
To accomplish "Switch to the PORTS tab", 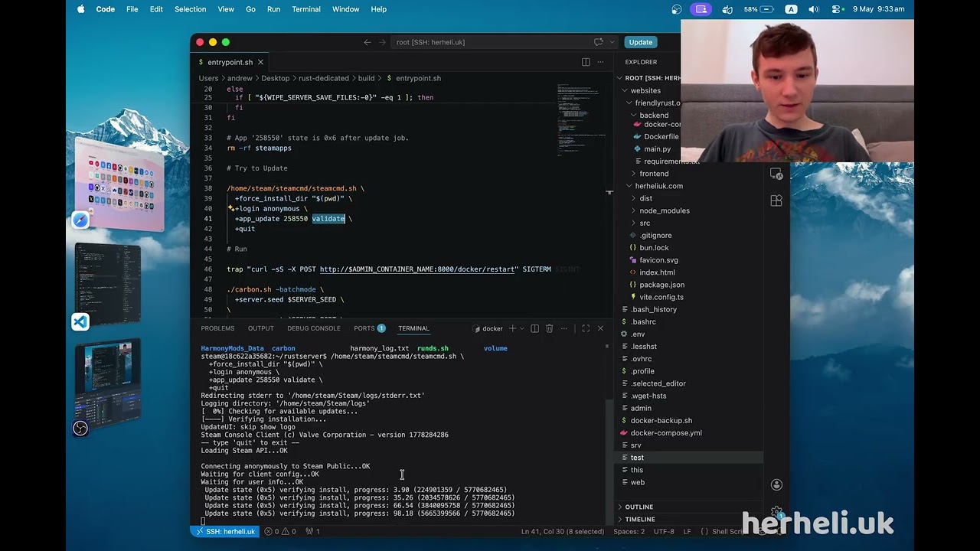I will [x=369, y=328].
